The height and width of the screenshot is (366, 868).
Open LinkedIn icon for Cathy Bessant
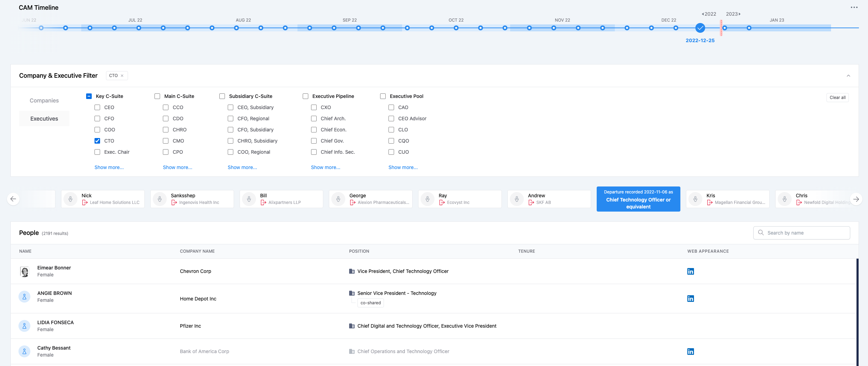690,351
